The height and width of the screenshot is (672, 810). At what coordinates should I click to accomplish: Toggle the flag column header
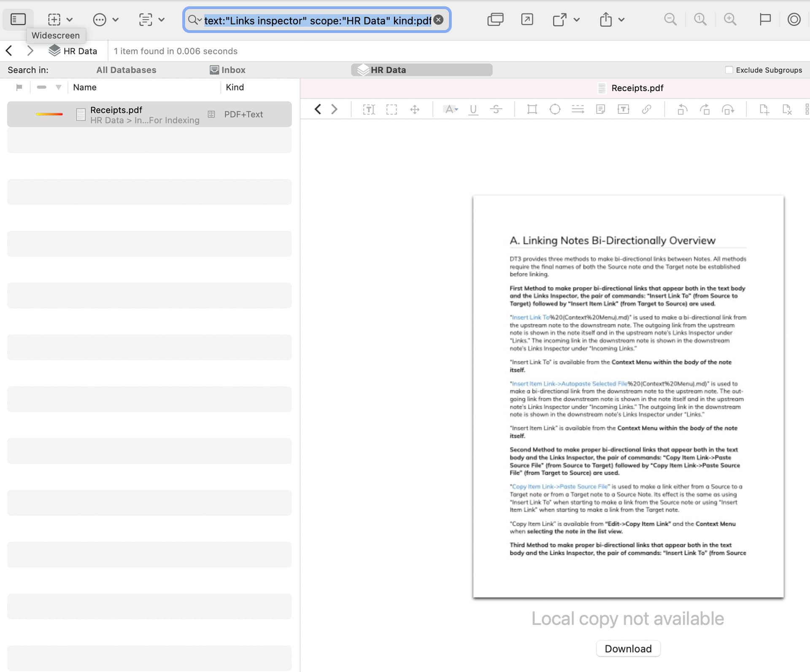(19, 87)
